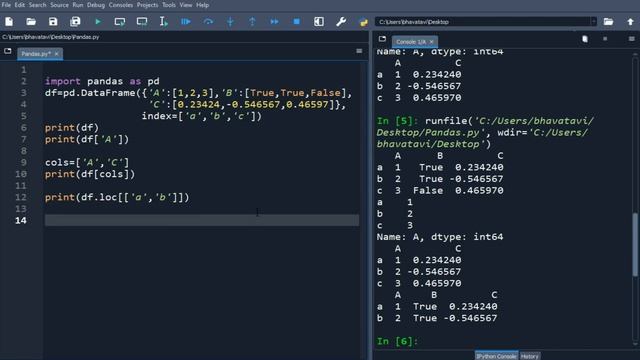
Task: Open the Tools menu
Action: (x=169, y=5)
